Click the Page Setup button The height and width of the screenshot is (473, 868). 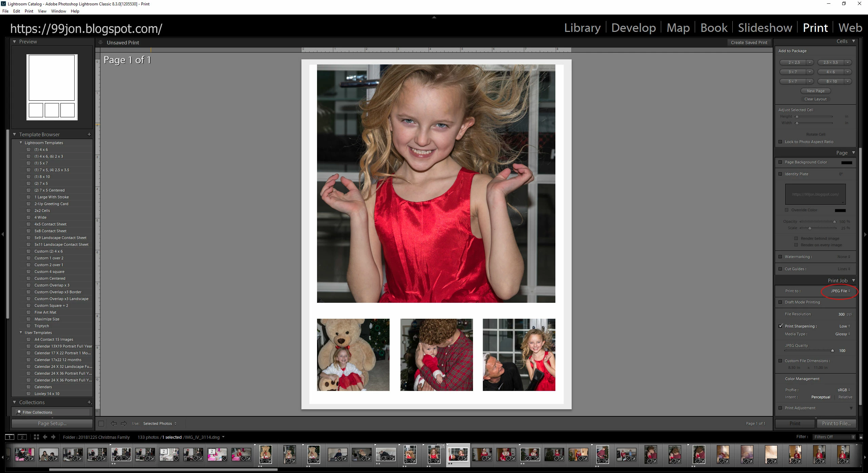[x=52, y=423]
